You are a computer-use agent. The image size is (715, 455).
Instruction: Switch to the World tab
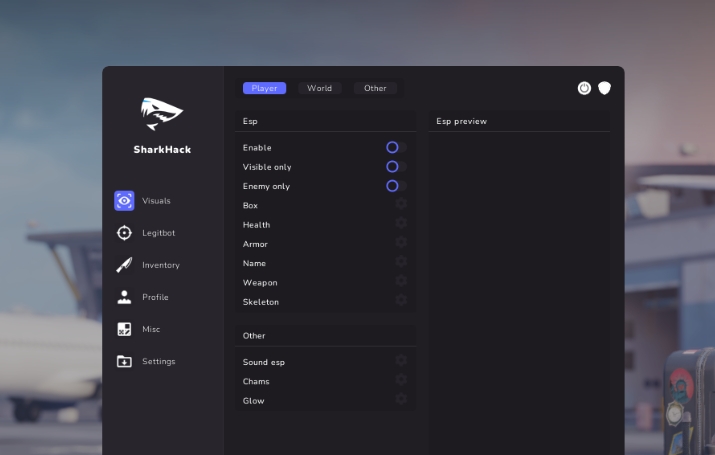click(320, 88)
